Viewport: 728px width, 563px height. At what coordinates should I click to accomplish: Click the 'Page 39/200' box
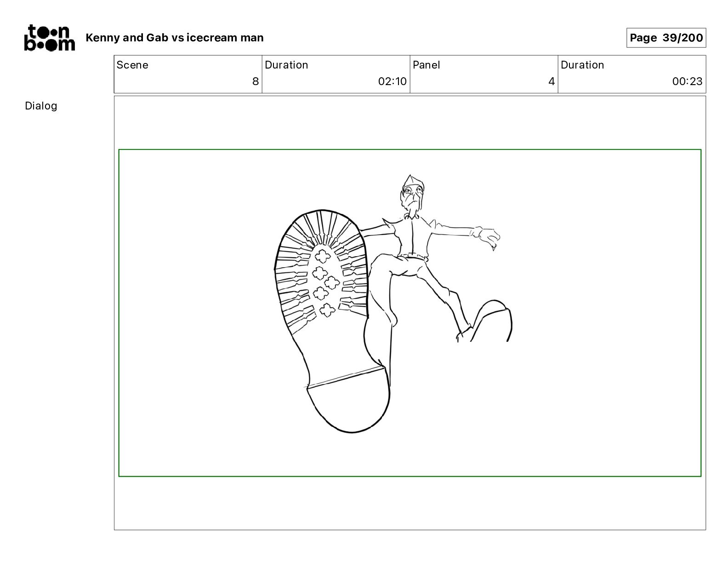[x=666, y=38]
